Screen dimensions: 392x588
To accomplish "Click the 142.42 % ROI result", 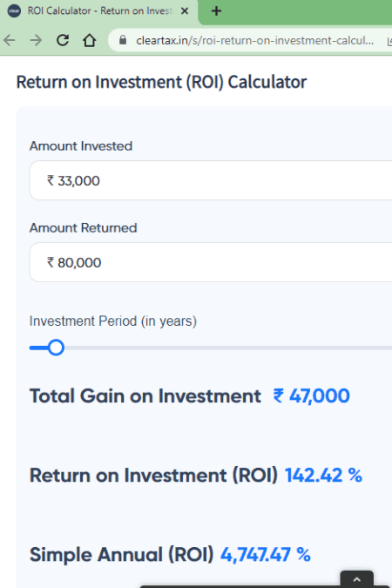I will pyautogui.click(x=323, y=476).
